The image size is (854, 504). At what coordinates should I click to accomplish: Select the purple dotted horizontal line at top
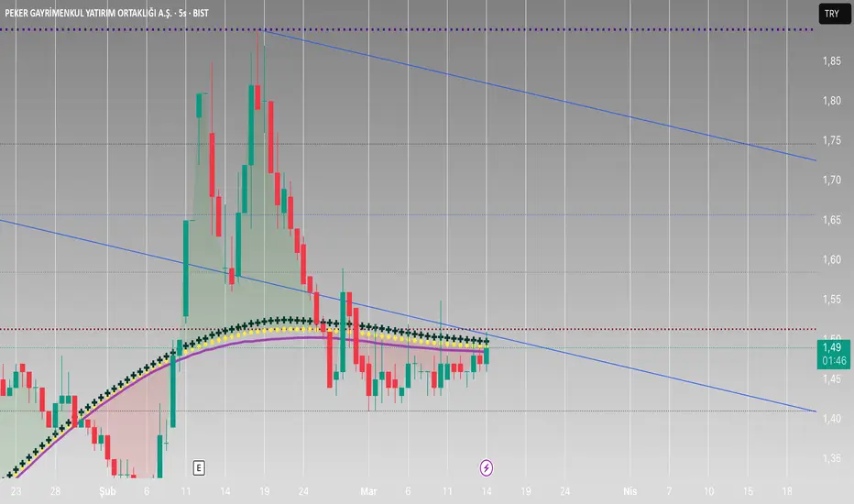coord(406,29)
